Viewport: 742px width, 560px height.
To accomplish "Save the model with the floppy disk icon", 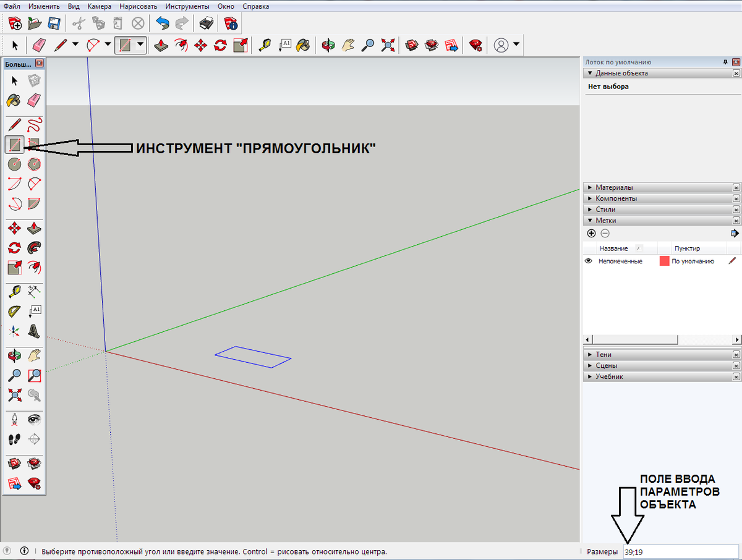I will click(54, 23).
